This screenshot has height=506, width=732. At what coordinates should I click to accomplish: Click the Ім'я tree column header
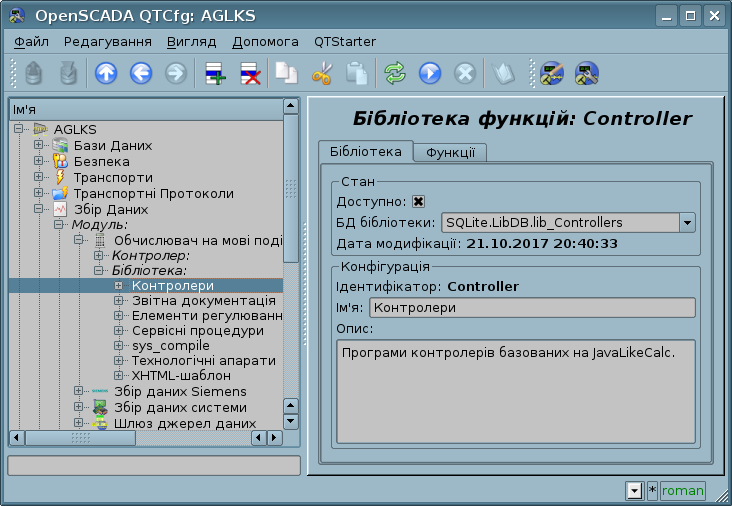coord(146,110)
